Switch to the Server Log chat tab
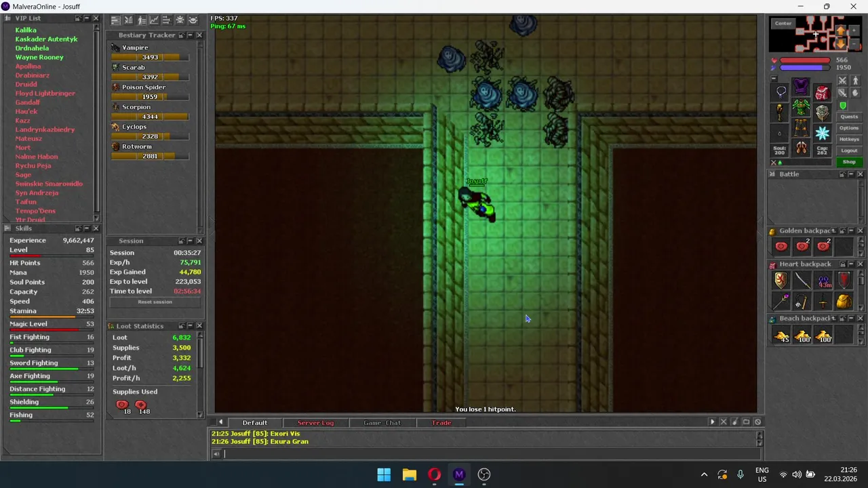The image size is (868, 488). tap(315, 422)
